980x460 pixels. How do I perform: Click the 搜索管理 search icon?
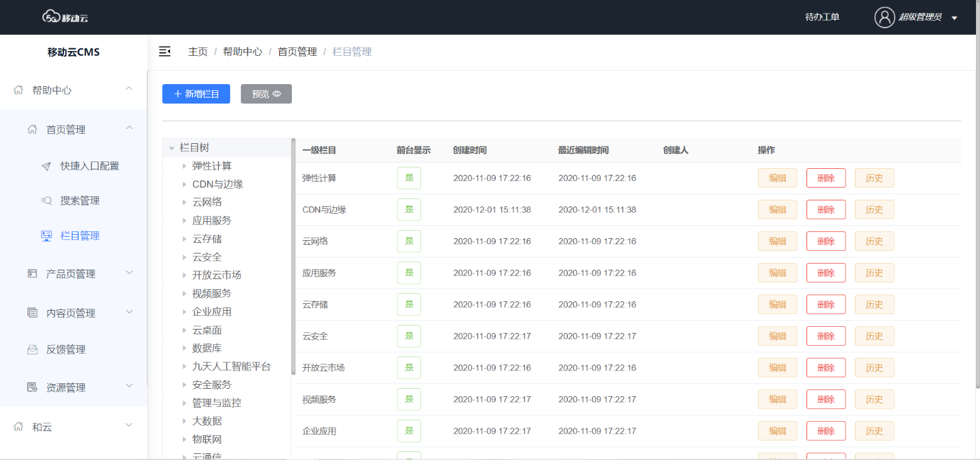pos(46,201)
